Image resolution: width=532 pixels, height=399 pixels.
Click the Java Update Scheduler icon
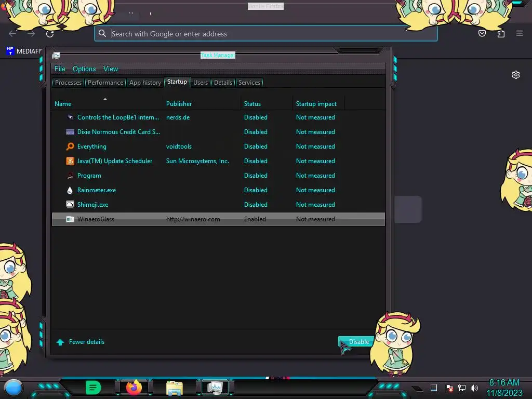coord(70,161)
